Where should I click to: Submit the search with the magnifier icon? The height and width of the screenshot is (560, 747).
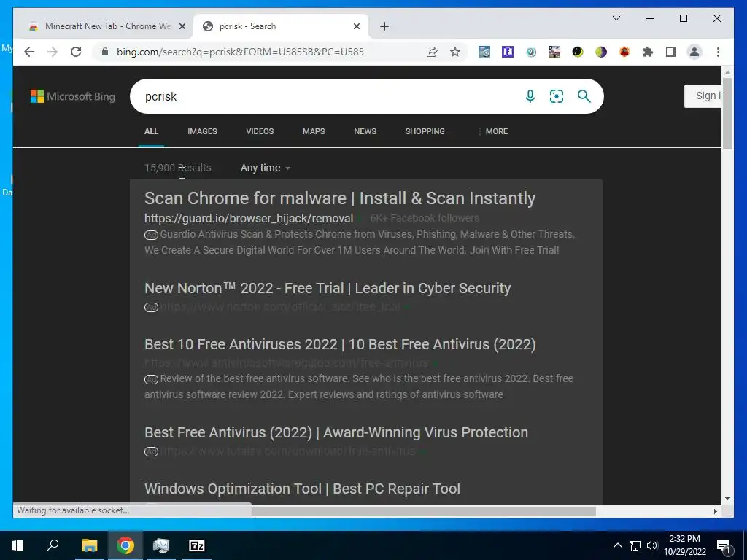(x=584, y=96)
